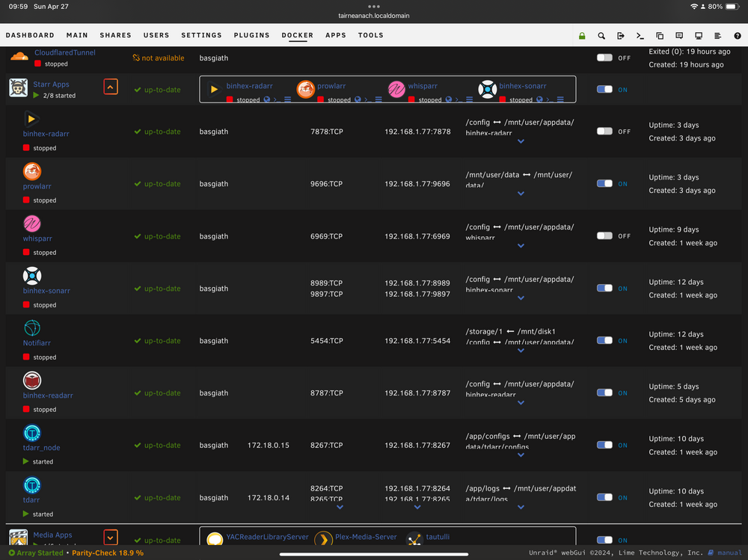Image resolution: width=748 pixels, height=560 pixels.
Task: Click the CloudflaredTunnel cloud icon
Action: coord(19,57)
